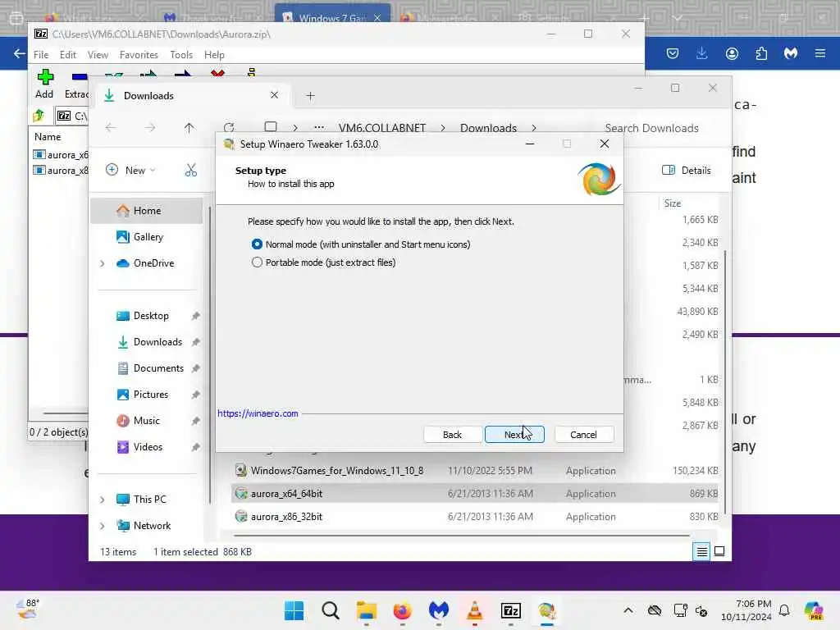Open the browser hamburger menu

820,53
